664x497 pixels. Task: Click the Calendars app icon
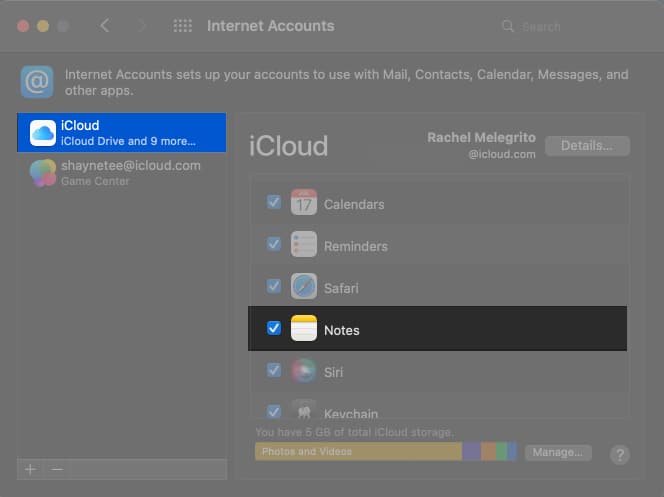pyautogui.click(x=304, y=202)
